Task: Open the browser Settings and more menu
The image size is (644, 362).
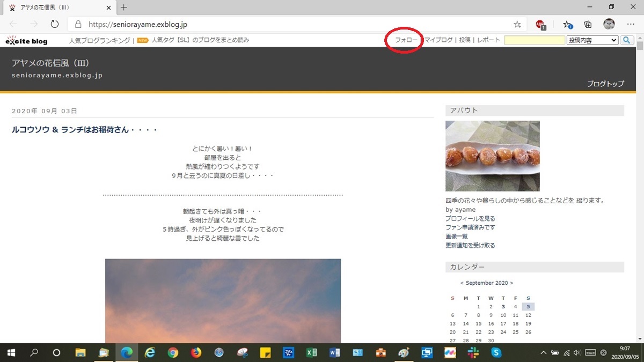Action: coord(631,24)
